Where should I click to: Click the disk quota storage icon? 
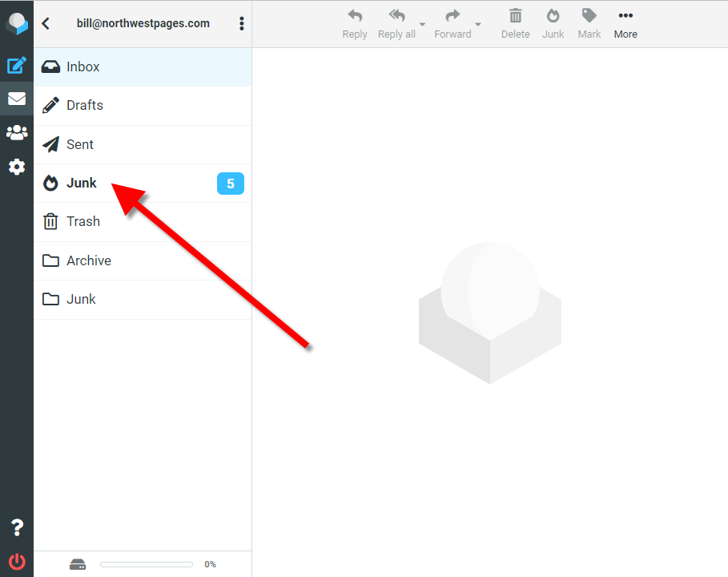(x=78, y=564)
